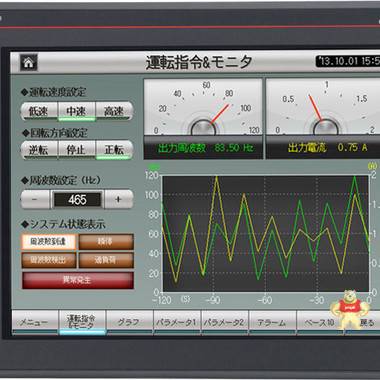Choose 停止 to stop rotation
This screenshot has height=380, width=380.
77,150
